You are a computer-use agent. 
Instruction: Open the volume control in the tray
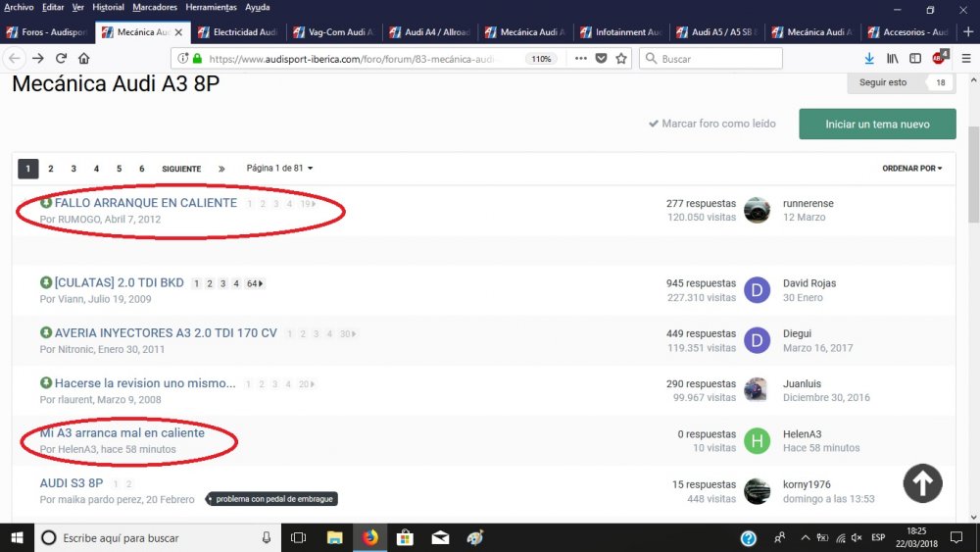tap(857, 537)
